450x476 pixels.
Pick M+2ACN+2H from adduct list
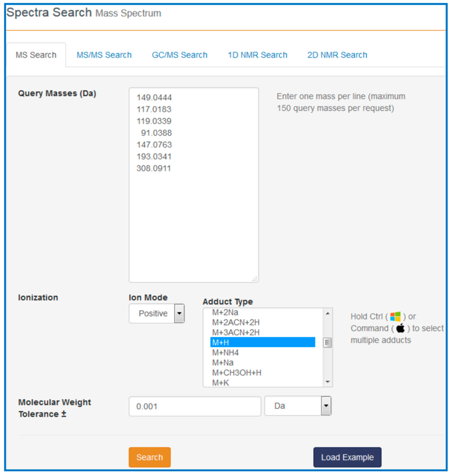[x=263, y=322]
